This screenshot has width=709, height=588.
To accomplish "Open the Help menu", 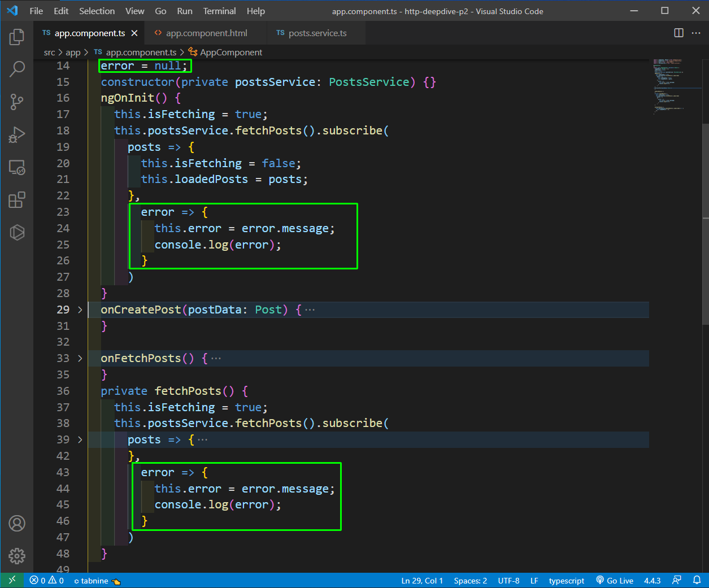I will pyautogui.click(x=255, y=11).
